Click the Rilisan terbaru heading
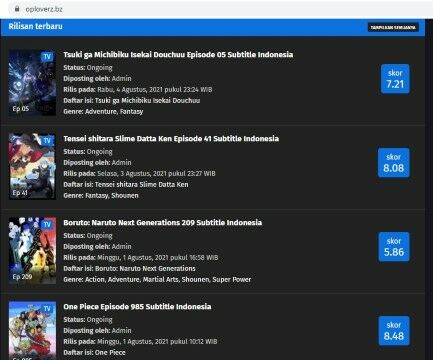 point(35,26)
